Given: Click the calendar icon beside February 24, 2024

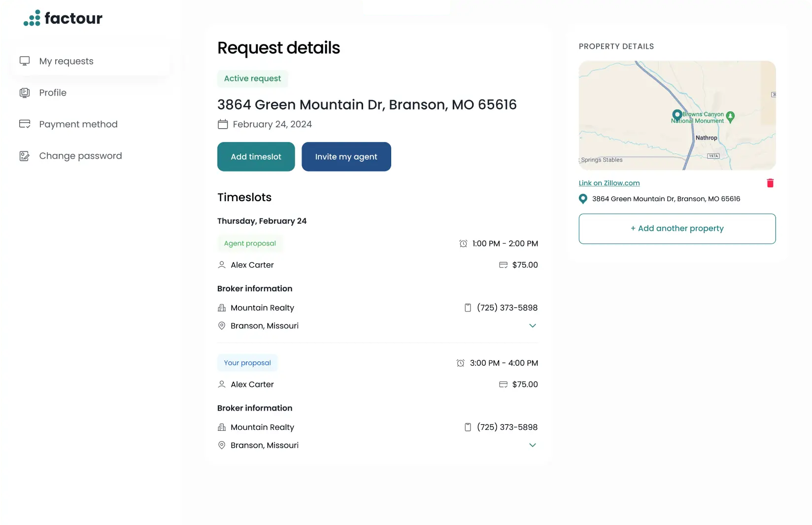Looking at the screenshot, I should [223, 124].
